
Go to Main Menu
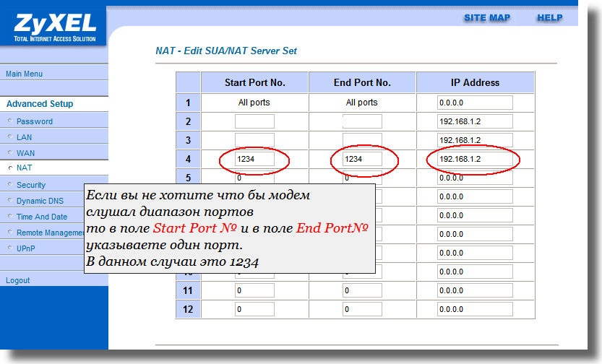[25, 74]
